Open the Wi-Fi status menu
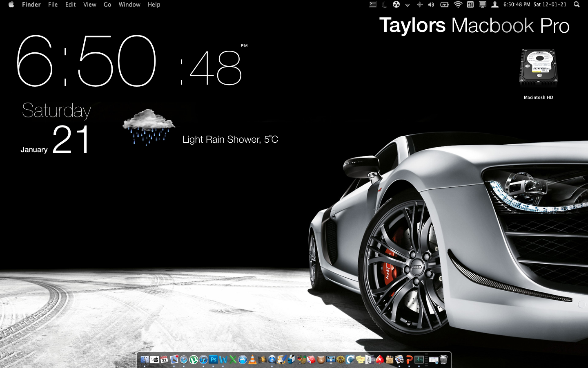Screen dimensions: 588x368 (x=458, y=4)
